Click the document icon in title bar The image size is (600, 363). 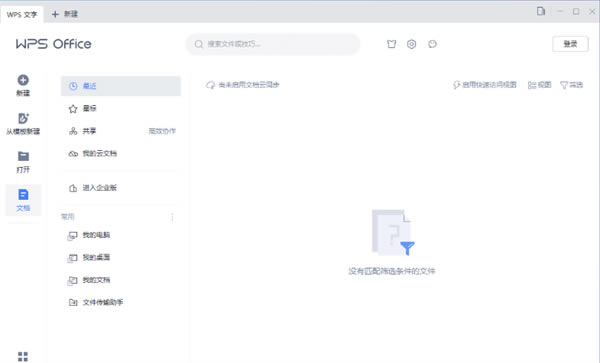pos(541,11)
